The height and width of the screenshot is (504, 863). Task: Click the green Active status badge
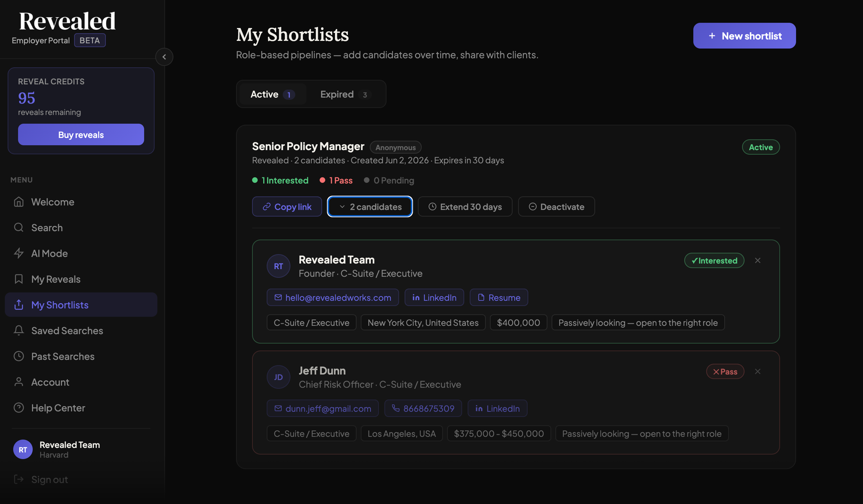pyautogui.click(x=761, y=147)
